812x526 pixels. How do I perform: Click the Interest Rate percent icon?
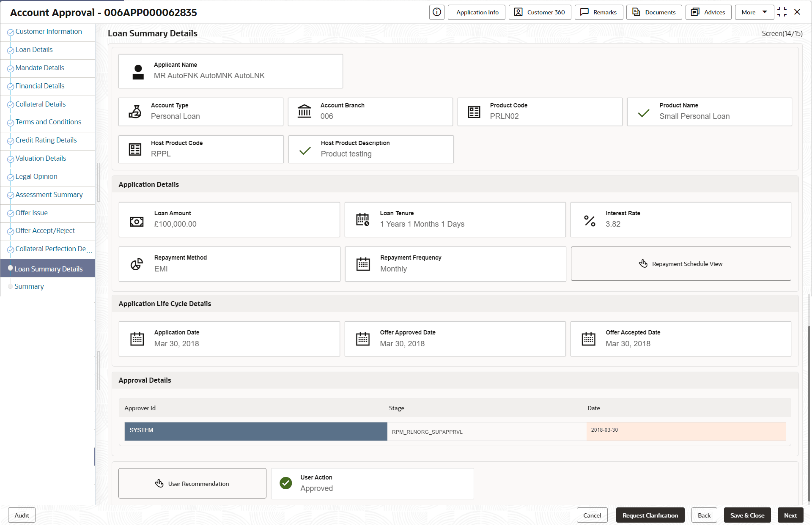coord(590,221)
